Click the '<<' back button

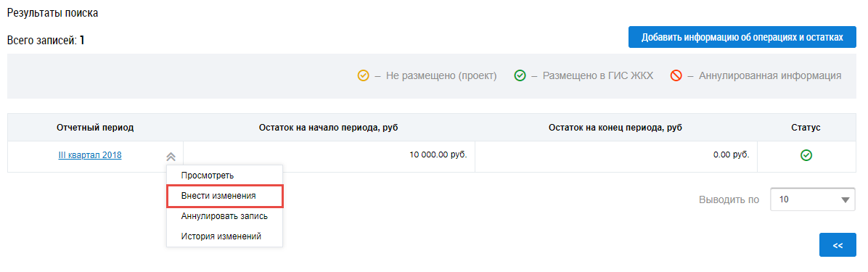838,245
